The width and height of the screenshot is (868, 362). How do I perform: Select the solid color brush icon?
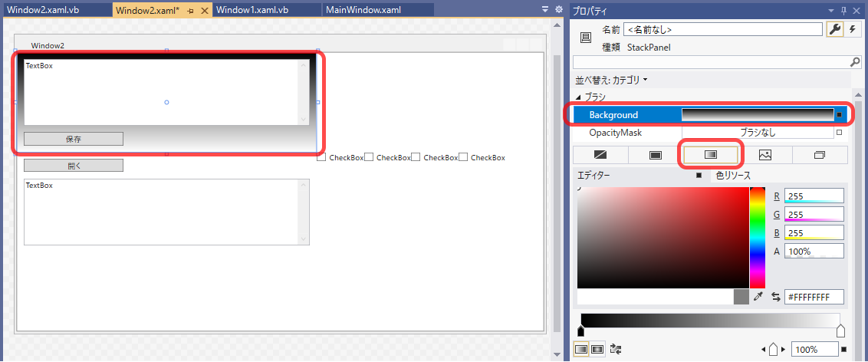pos(656,155)
